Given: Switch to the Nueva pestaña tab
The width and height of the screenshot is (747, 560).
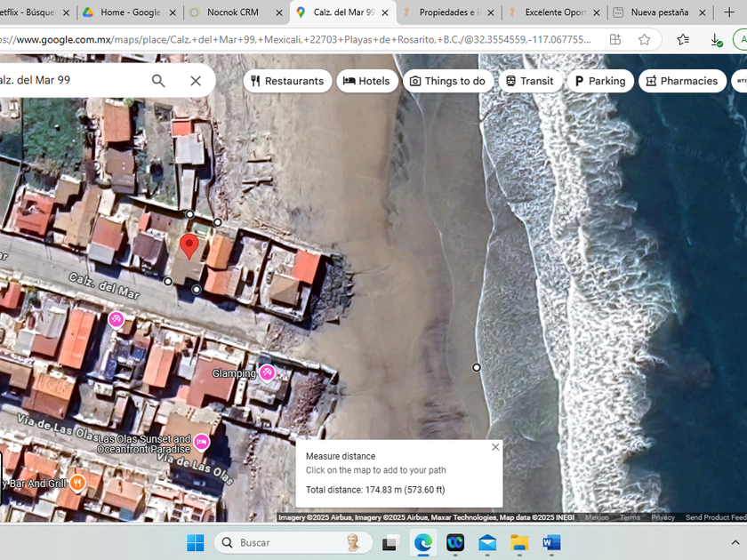Looking at the screenshot, I should pos(659,12).
